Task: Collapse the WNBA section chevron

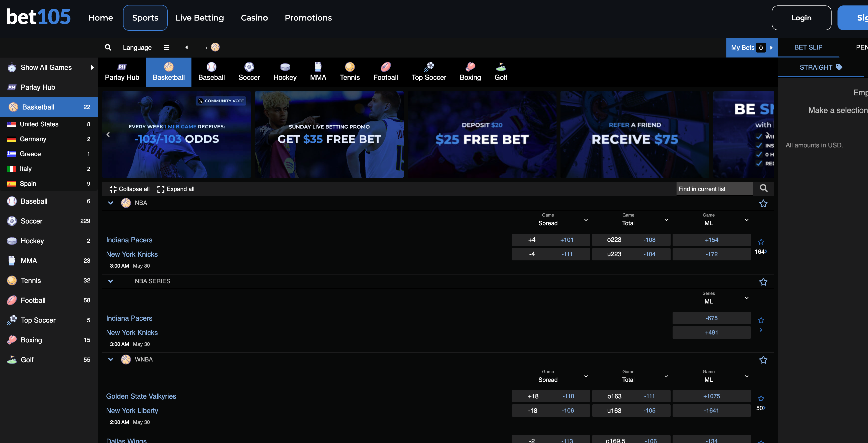Action: pos(111,360)
